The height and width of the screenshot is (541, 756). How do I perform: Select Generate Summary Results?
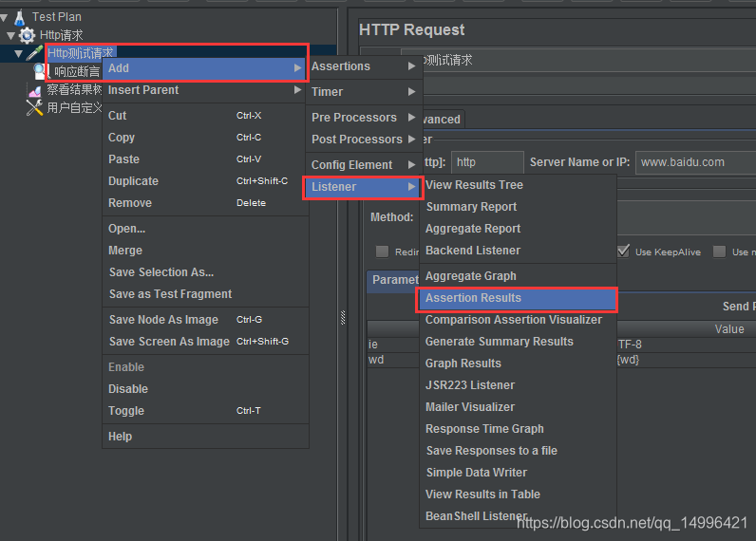pyautogui.click(x=519, y=341)
